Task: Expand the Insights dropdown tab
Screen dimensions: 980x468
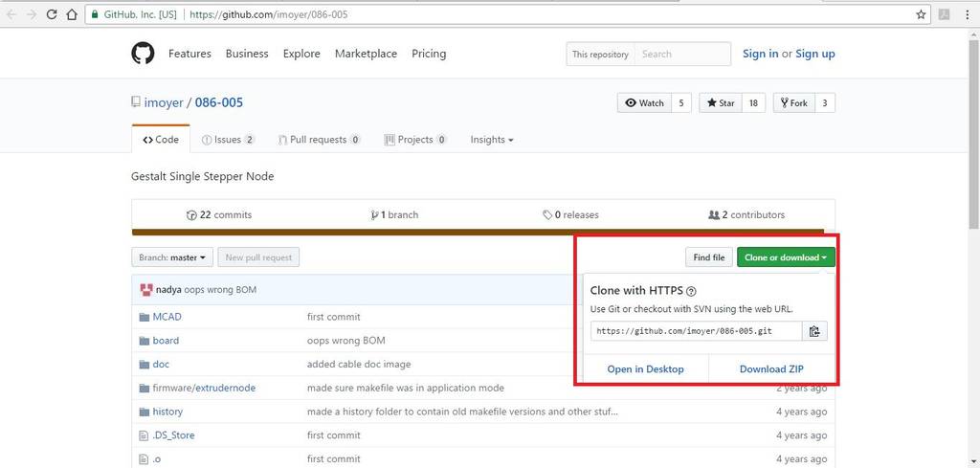Action: 492,140
